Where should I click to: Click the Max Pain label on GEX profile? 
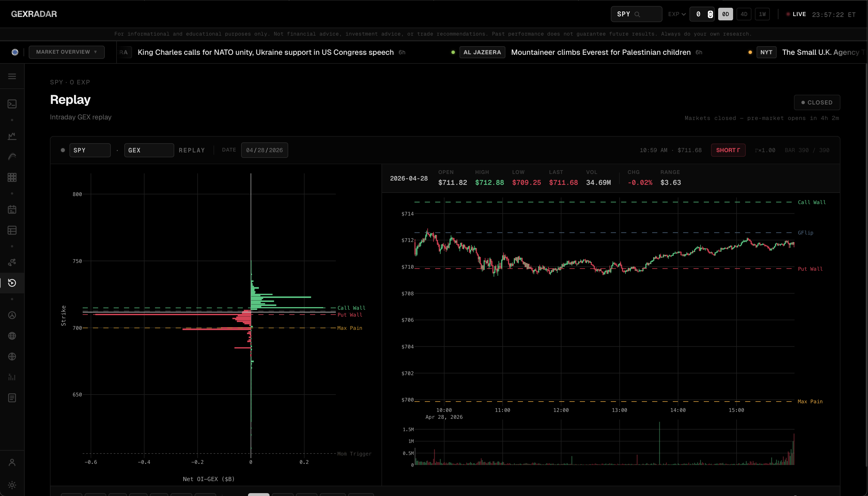[350, 328]
